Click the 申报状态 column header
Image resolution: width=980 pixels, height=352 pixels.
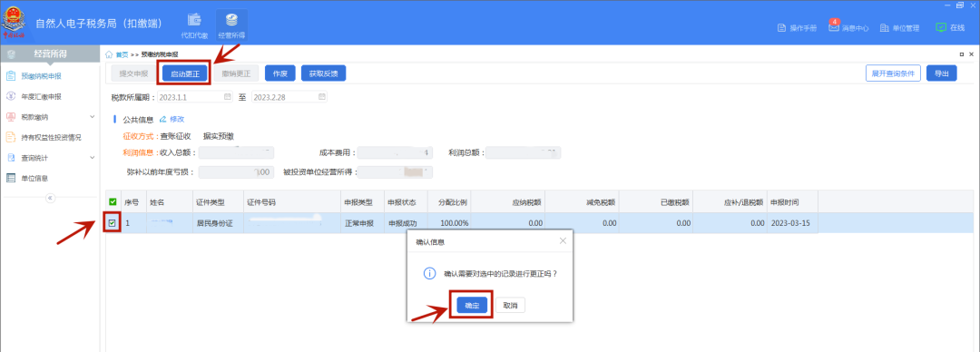pos(407,202)
